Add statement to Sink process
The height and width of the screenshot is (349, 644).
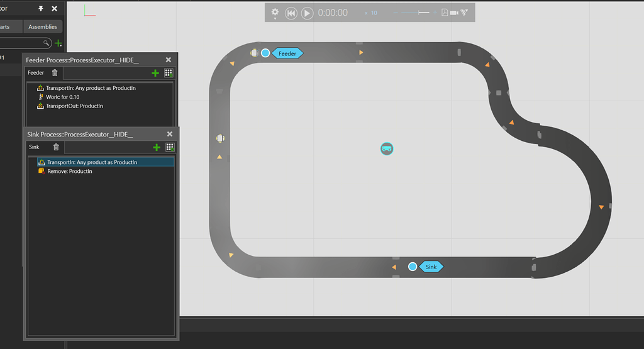(157, 147)
